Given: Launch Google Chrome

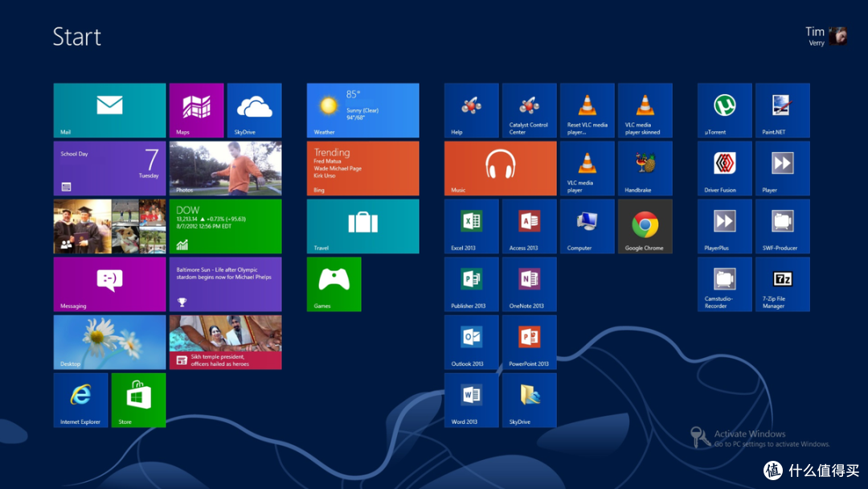Looking at the screenshot, I should point(645,227).
